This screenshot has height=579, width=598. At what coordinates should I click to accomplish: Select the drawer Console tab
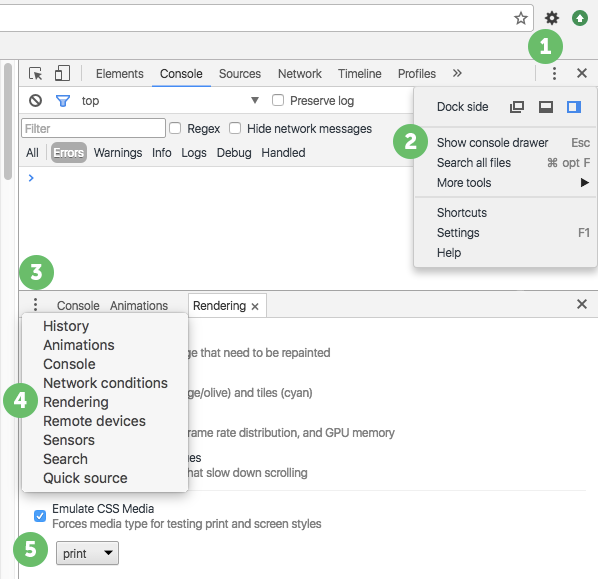pos(78,306)
